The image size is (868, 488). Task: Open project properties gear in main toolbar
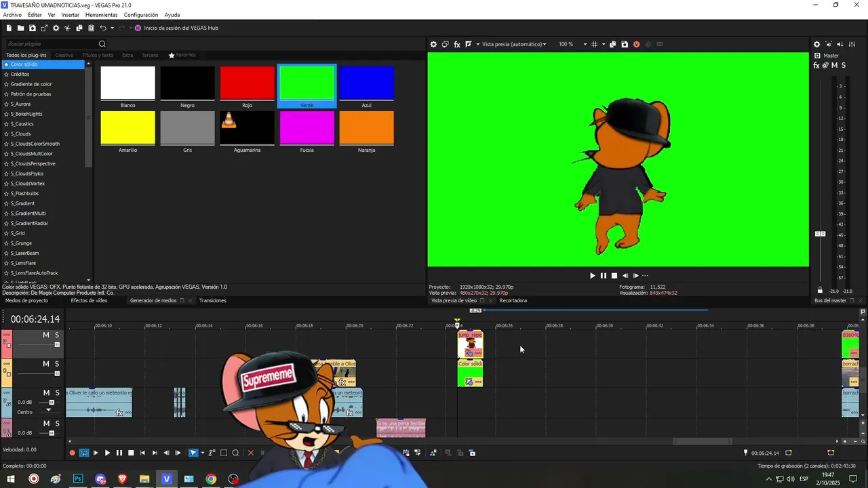pos(56,28)
